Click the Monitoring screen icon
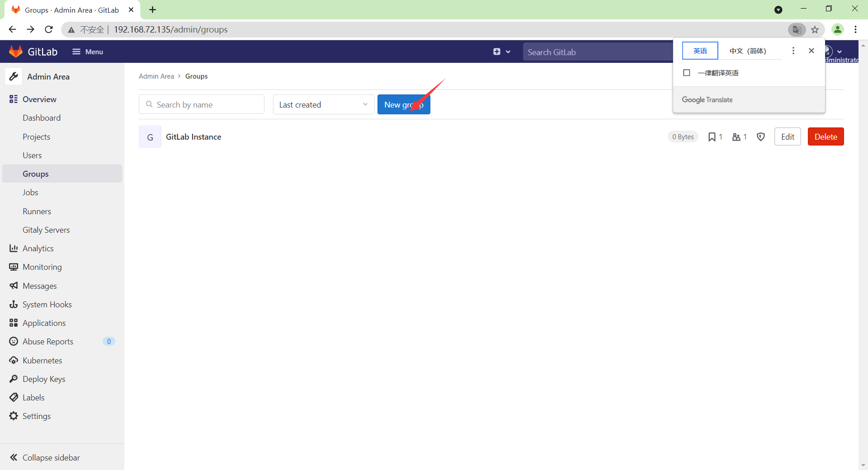The height and width of the screenshot is (470, 868). [x=13, y=267]
